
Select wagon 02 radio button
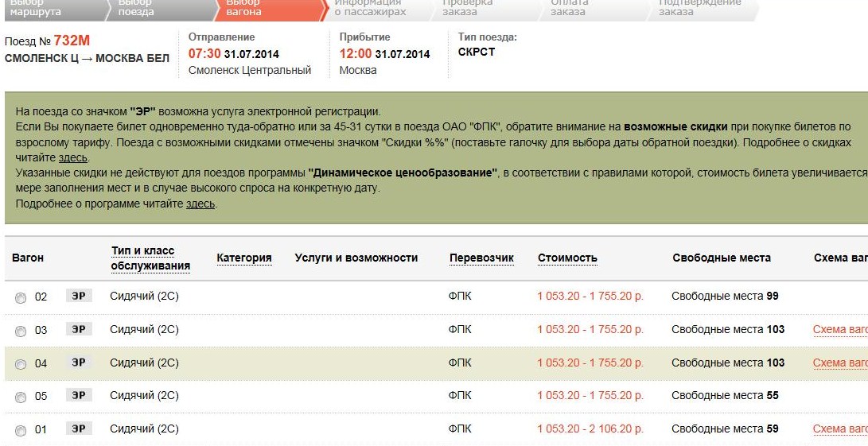[x=21, y=297]
